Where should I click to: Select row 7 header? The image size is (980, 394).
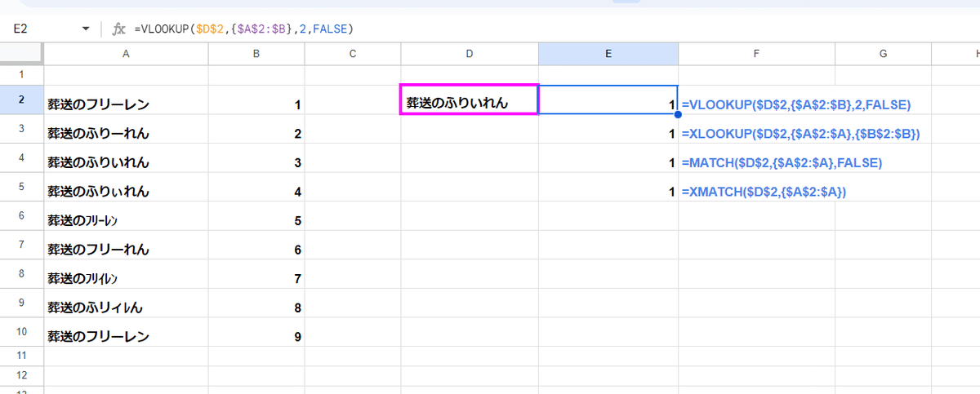(22, 245)
